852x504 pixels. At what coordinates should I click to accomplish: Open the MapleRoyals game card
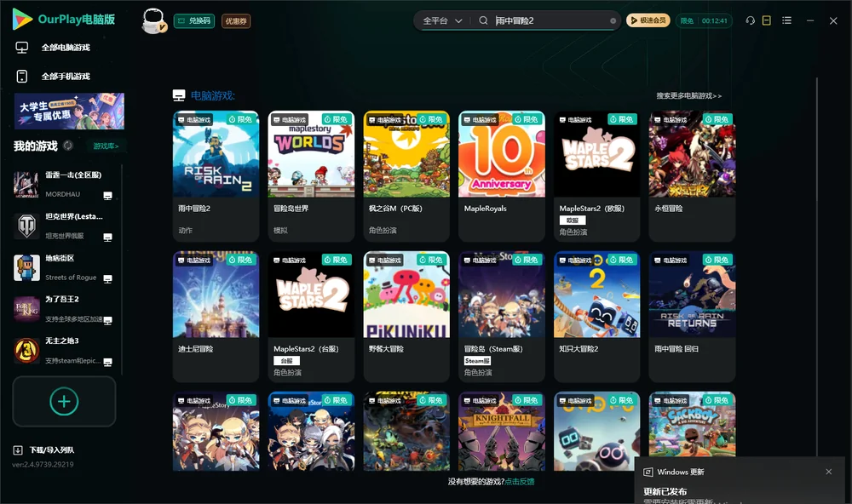coord(502,176)
